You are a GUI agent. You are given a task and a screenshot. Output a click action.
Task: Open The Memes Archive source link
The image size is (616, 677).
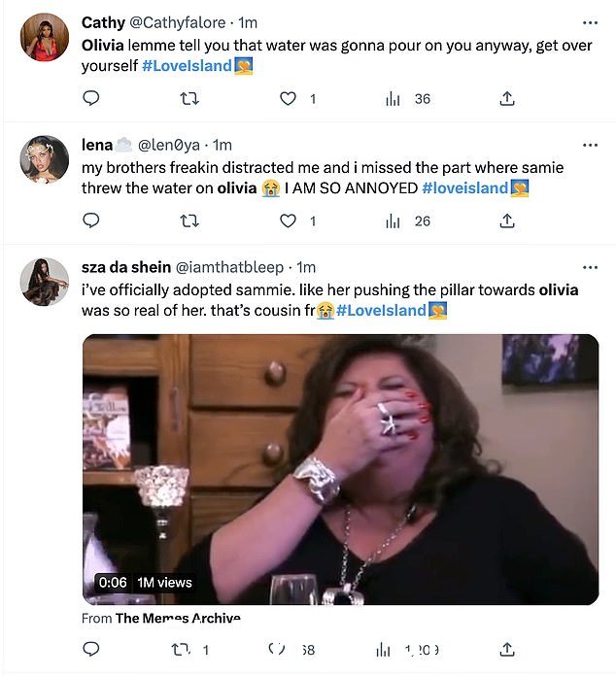click(x=178, y=618)
